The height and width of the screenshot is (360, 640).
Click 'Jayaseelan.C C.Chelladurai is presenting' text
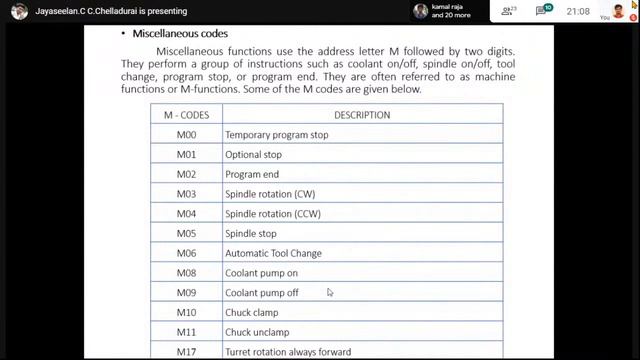111,11
